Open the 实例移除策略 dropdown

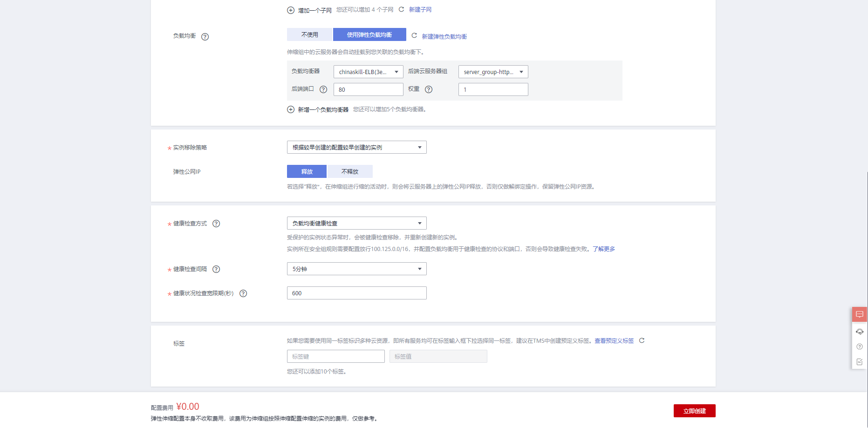tap(356, 147)
